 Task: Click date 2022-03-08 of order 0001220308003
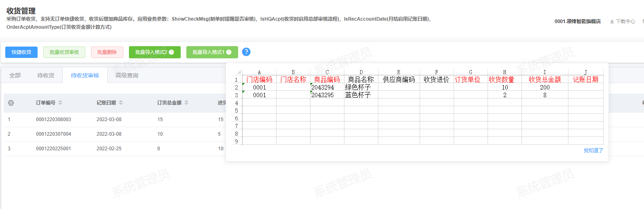109,119
